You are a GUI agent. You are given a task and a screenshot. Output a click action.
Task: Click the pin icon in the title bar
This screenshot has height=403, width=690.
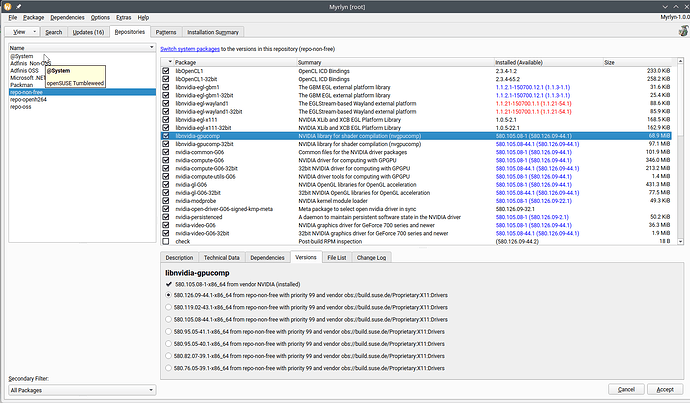click(x=18, y=5)
